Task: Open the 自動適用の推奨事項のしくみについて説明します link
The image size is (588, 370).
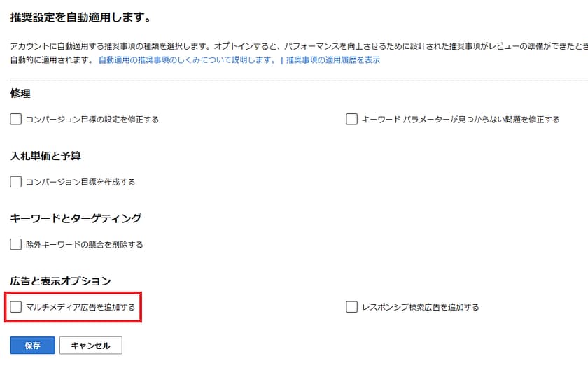Action: click(187, 60)
